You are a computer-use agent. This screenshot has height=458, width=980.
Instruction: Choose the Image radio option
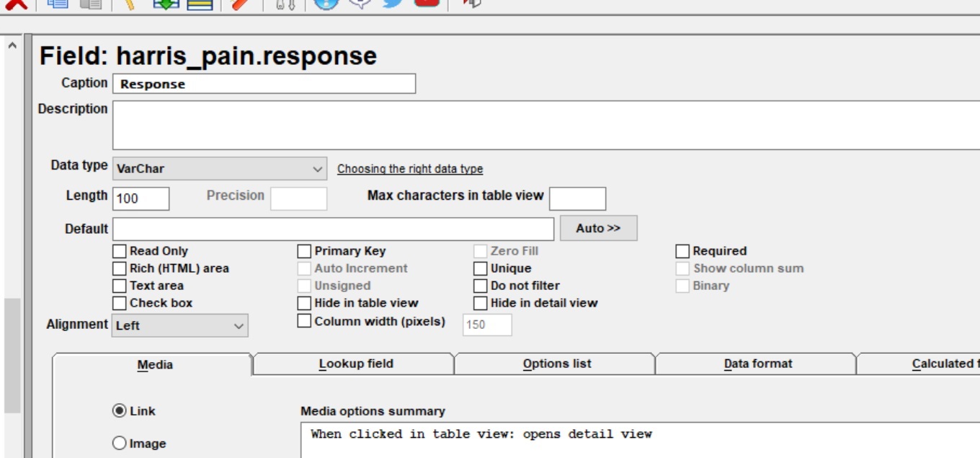point(120,444)
